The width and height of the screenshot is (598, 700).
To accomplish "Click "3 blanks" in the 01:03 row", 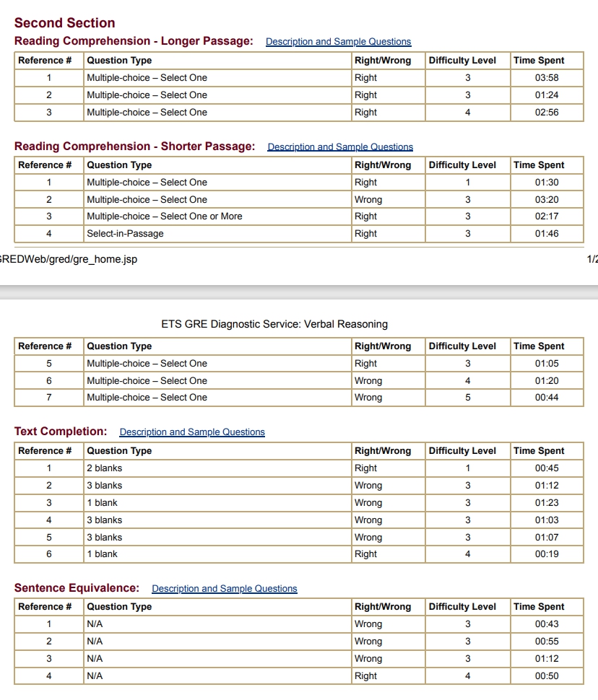I will (x=105, y=520).
